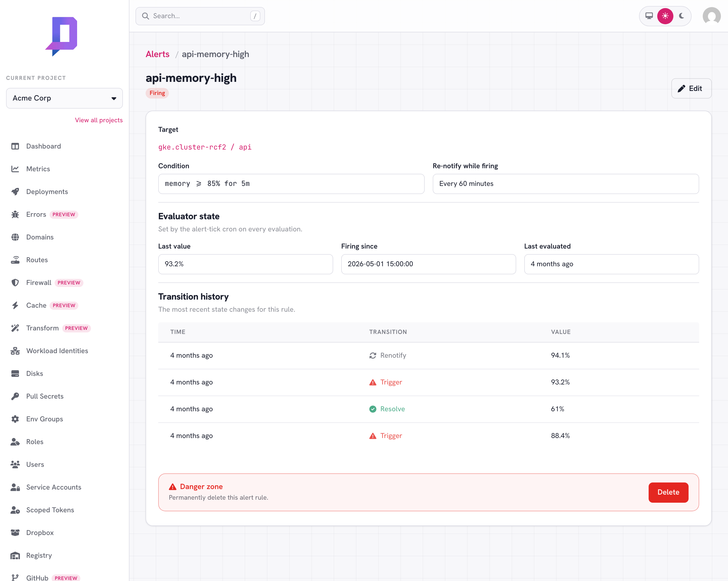Click the Firing status badge

click(157, 93)
